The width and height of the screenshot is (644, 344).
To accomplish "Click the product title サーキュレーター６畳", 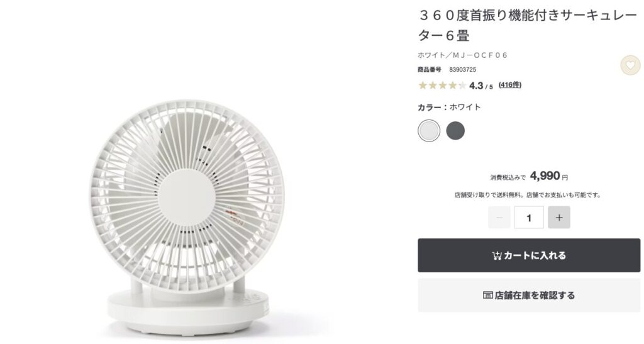I will 528,25.
